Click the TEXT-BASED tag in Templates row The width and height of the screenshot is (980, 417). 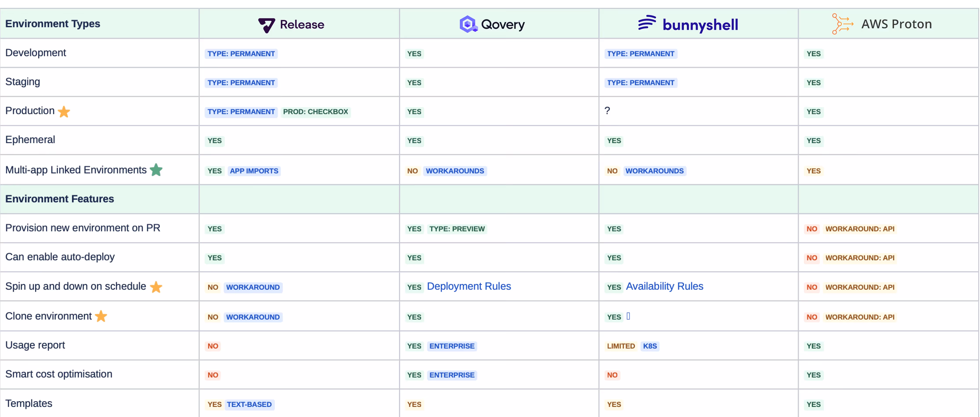249,404
